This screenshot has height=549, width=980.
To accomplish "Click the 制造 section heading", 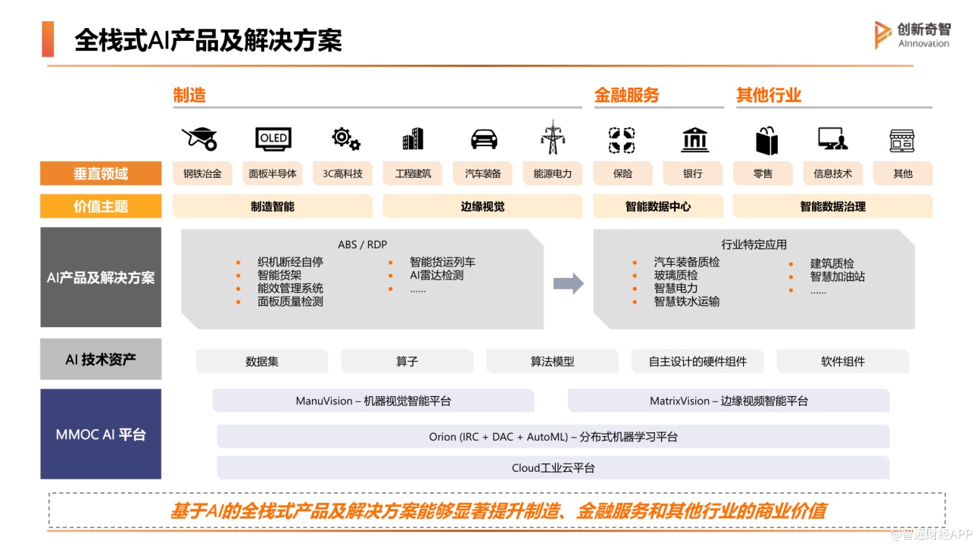I will (x=189, y=95).
